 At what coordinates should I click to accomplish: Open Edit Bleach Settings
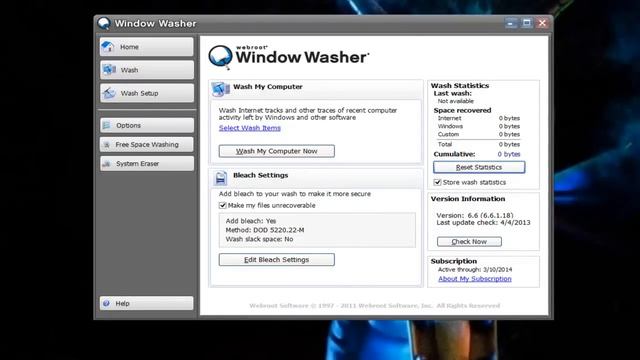(x=277, y=260)
